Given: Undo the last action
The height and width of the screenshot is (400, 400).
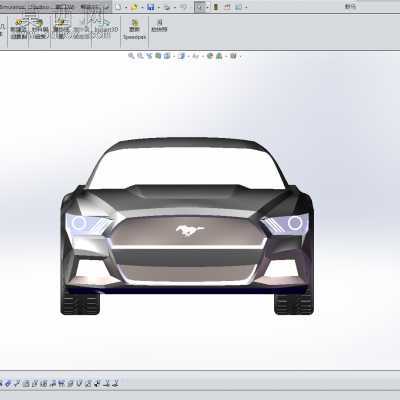Looking at the screenshot, I should coord(183,7).
